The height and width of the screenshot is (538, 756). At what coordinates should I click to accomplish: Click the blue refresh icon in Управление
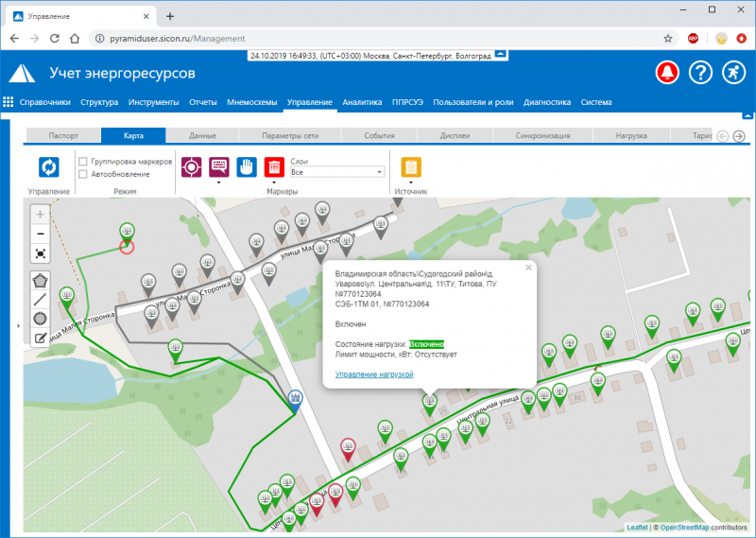(x=48, y=167)
